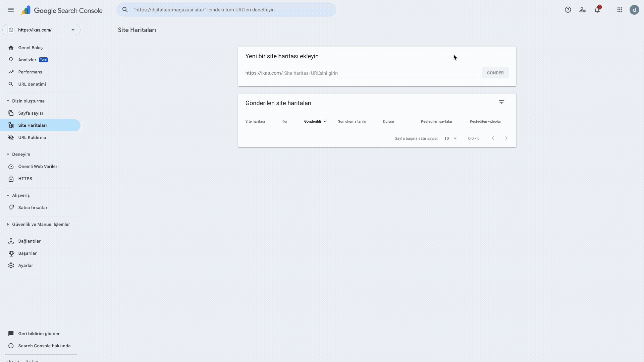Click the GÖNDER button
Screen dimensions: 644x362
point(495,73)
